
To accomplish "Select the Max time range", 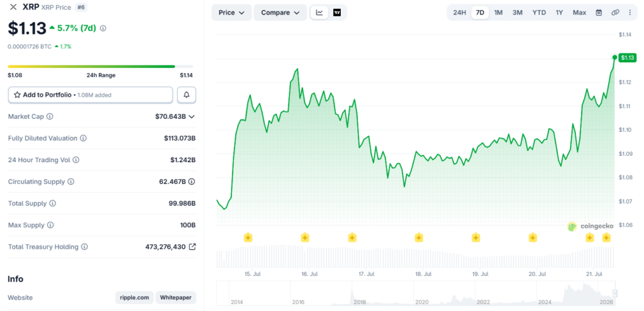I will pyautogui.click(x=579, y=13).
